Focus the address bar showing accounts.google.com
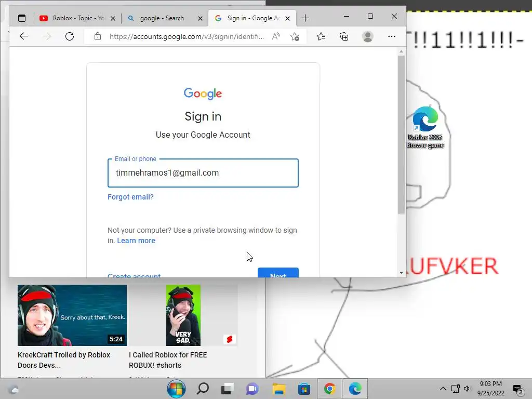The image size is (532, 399). [187, 36]
